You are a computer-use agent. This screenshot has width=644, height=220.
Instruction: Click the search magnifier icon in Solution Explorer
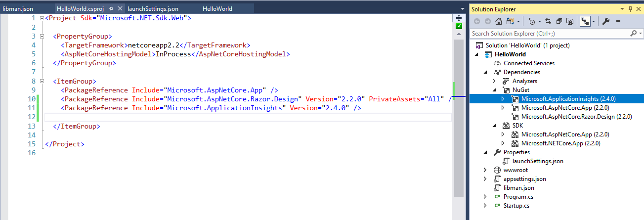coord(634,34)
